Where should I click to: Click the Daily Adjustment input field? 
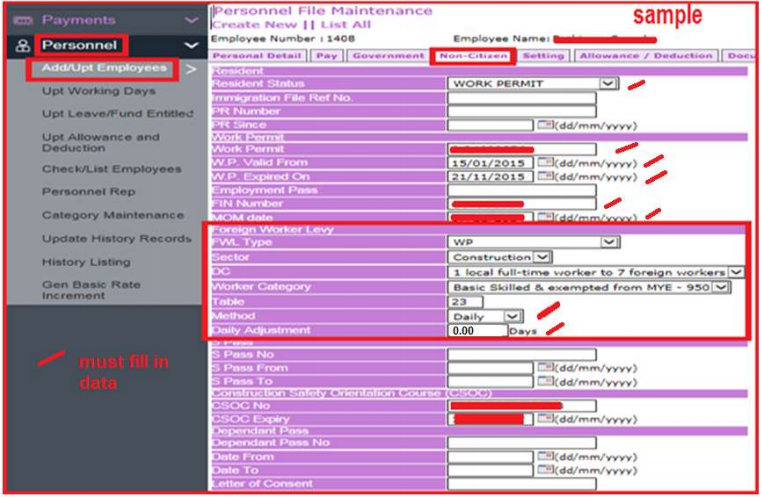(476, 330)
